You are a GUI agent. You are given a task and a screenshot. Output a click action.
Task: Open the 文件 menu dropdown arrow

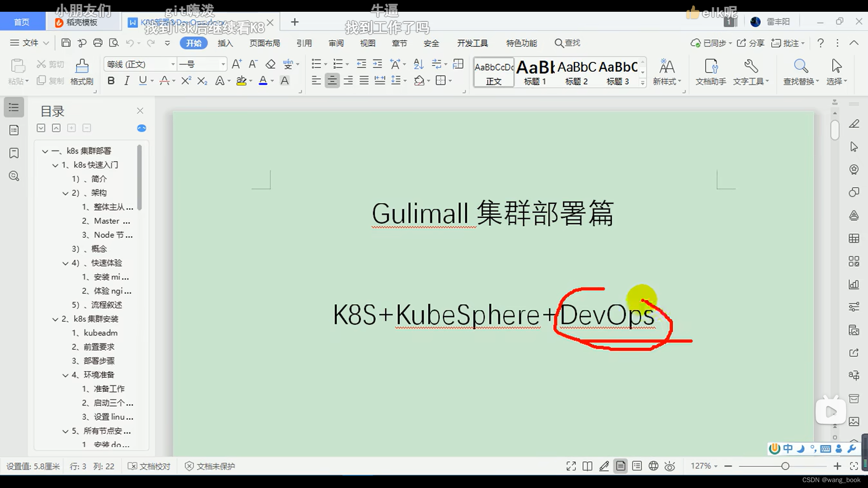pos(46,43)
